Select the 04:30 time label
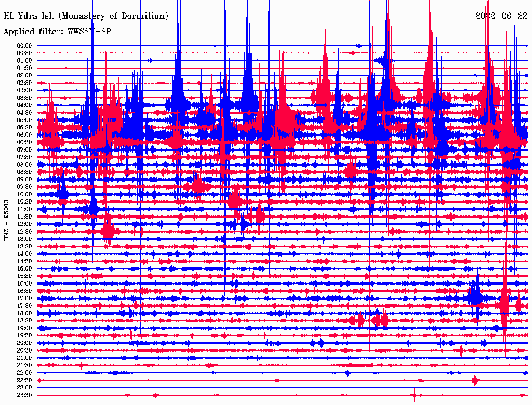Image resolution: width=532 pixels, height=405 pixels. pos(24,113)
